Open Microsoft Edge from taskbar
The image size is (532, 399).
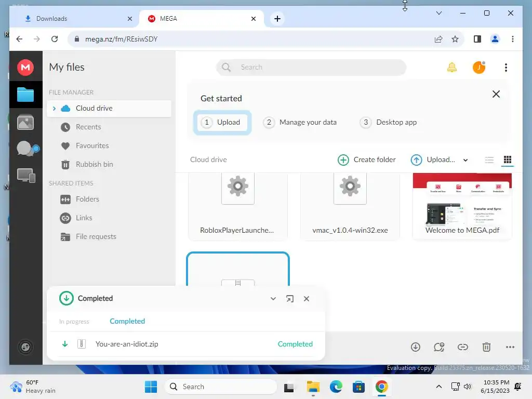pyautogui.click(x=336, y=387)
